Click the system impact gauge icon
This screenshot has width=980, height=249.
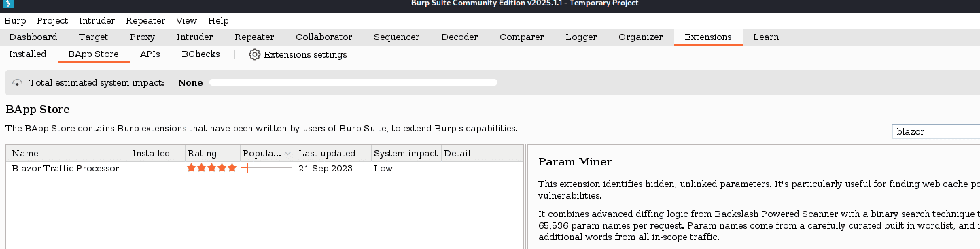click(x=17, y=83)
